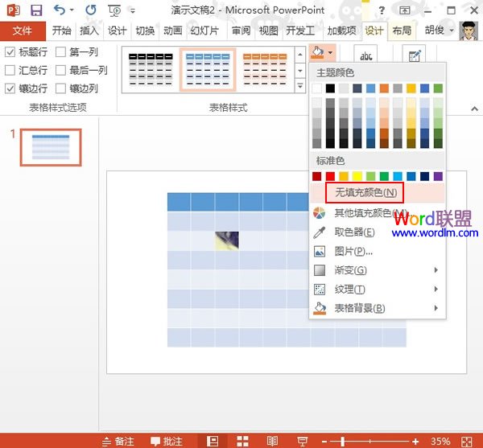Click the Texture fill icon
This screenshot has height=448, width=483.
click(x=320, y=290)
